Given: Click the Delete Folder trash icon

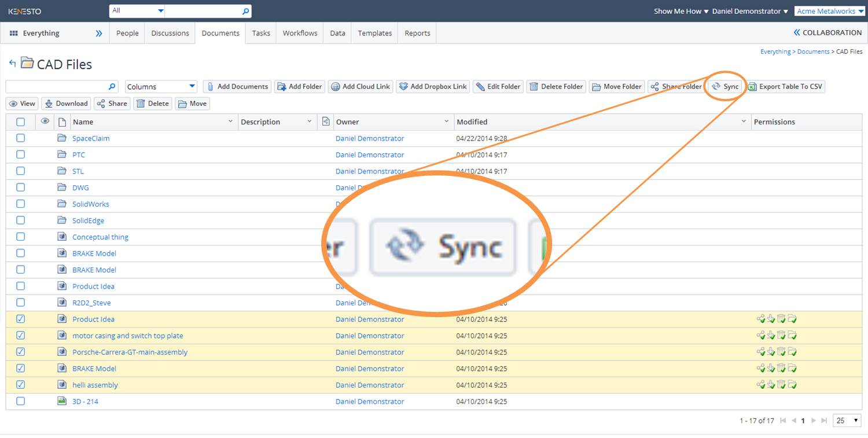Looking at the screenshot, I should click(534, 86).
